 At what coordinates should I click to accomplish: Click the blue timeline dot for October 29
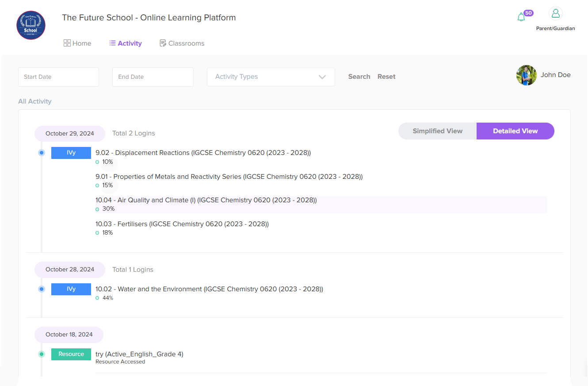point(42,153)
